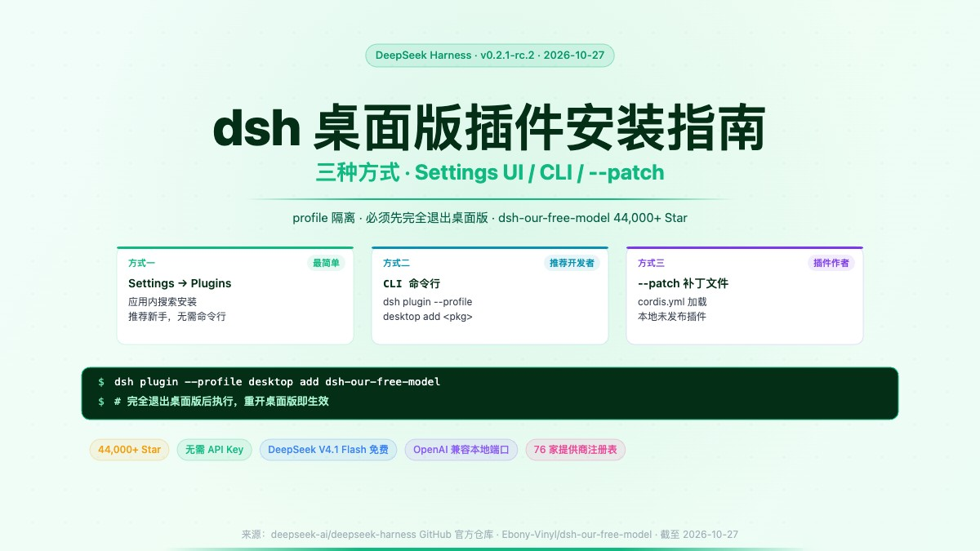The height and width of the screenshot is (551, 980).
Task: Click the 方式二 label
Action: point(396,263)
